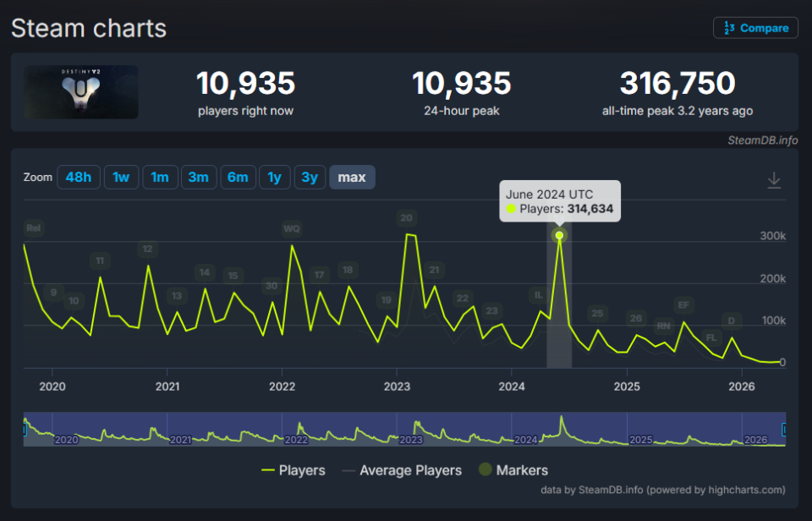
Task: Click the SteamDB.info credit text
Action: (x=763, y=140)
